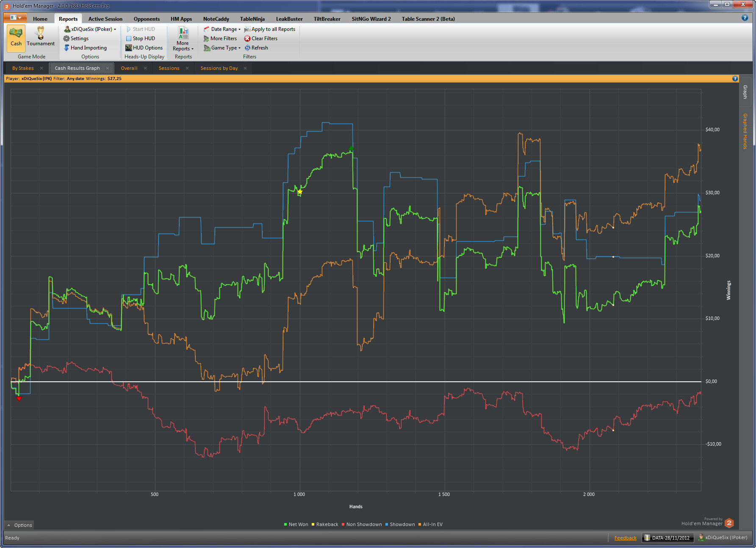Open SitNGo Wizard 2 tab
The width and height of the screenshot is (756, 548).
point(371,19)
